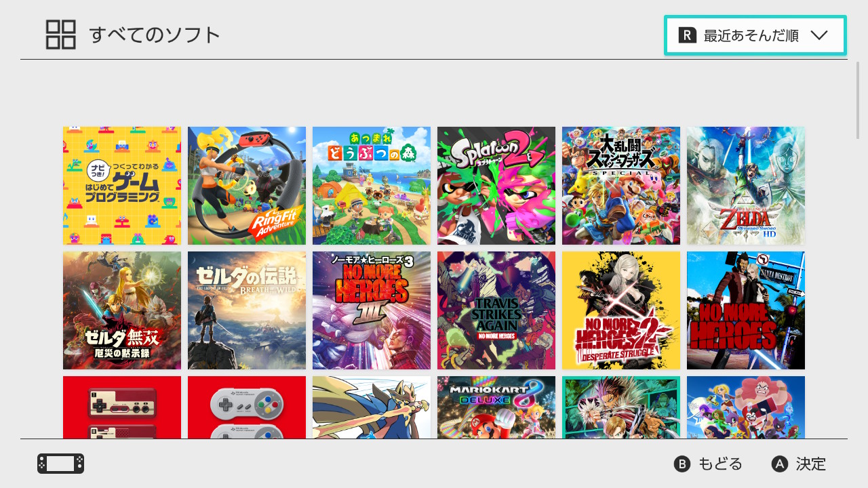Select Zelda Skyward Sword HD icon
Viewport: 868px width, 488px height.
(746, 186)
